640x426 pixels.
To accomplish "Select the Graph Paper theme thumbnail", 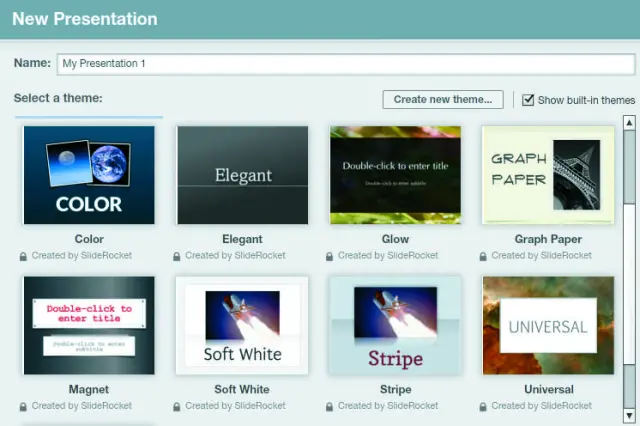I will [x=548, y=175].
